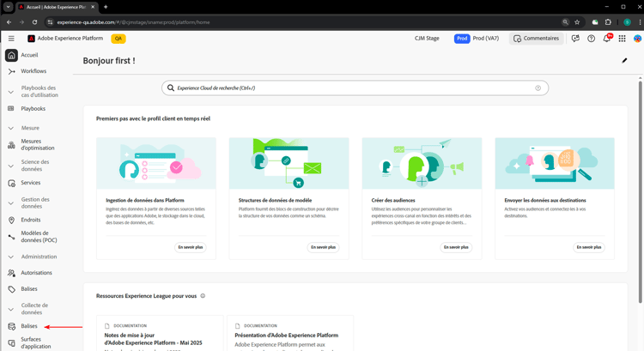Collapse Playbooks des cas d'utilisation section

coord(11,92)
